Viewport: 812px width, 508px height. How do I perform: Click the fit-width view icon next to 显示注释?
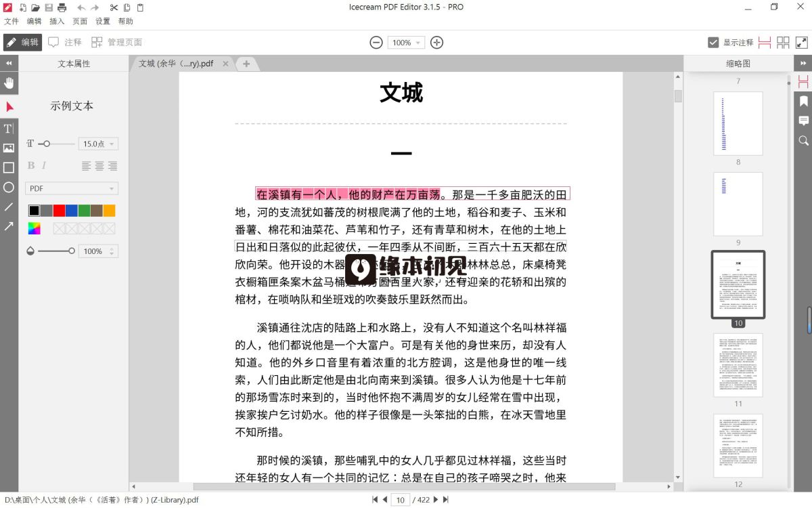765,43
